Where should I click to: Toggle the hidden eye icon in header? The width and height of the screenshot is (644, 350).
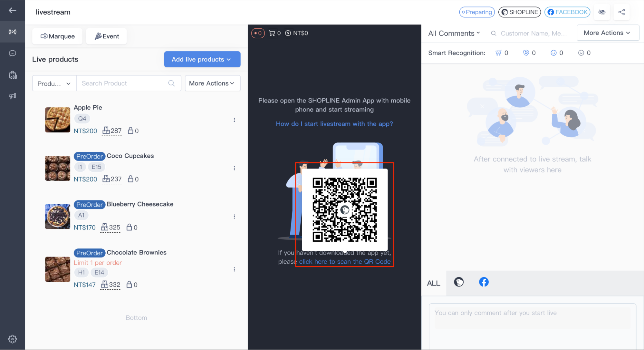(x=602, y=12)
